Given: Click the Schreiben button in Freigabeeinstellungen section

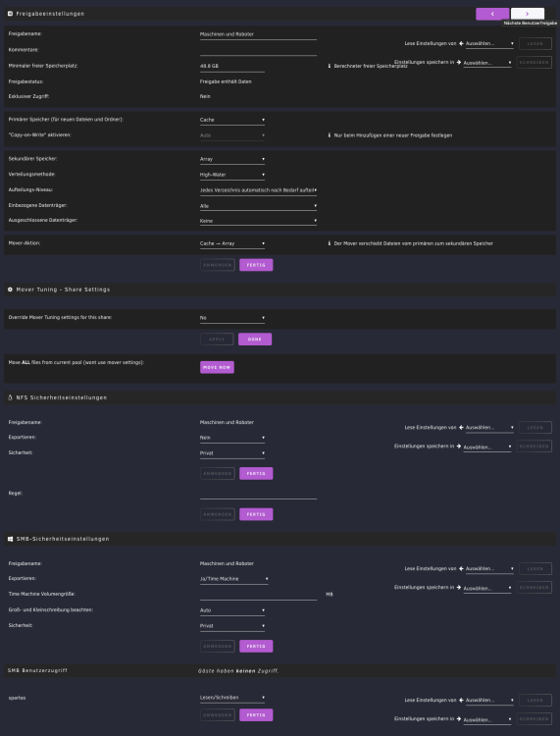Looking at the screenshot, I should tap(534, 63).
